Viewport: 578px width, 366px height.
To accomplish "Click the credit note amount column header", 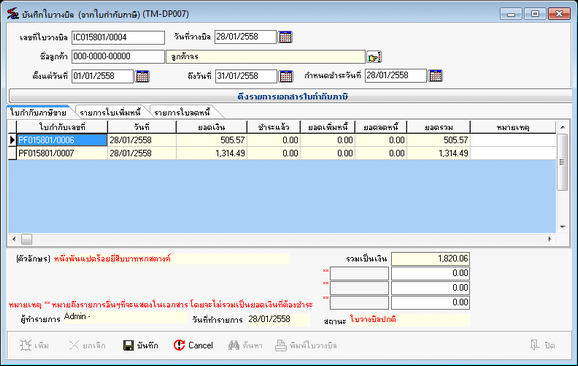I will point(381,127).
